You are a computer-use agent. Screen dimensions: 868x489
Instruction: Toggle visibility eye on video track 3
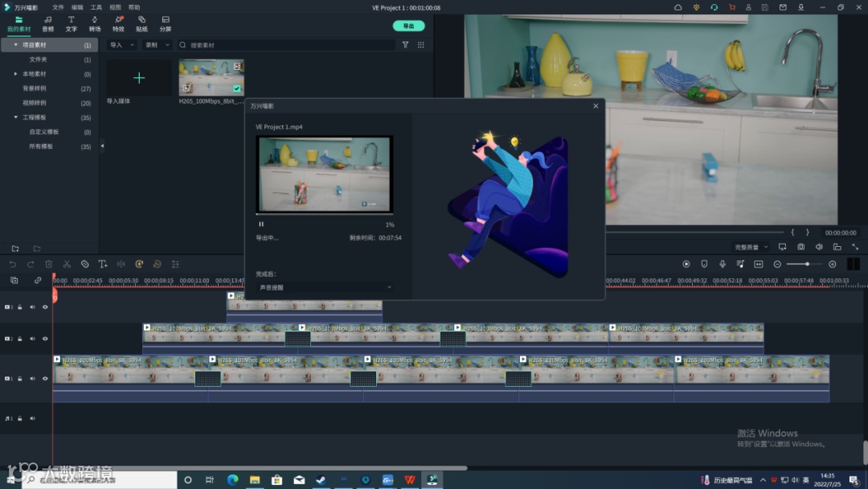point(45,306)
